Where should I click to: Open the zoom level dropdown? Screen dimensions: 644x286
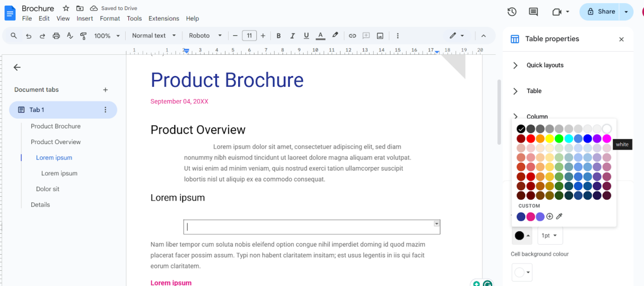click(107, 35)
